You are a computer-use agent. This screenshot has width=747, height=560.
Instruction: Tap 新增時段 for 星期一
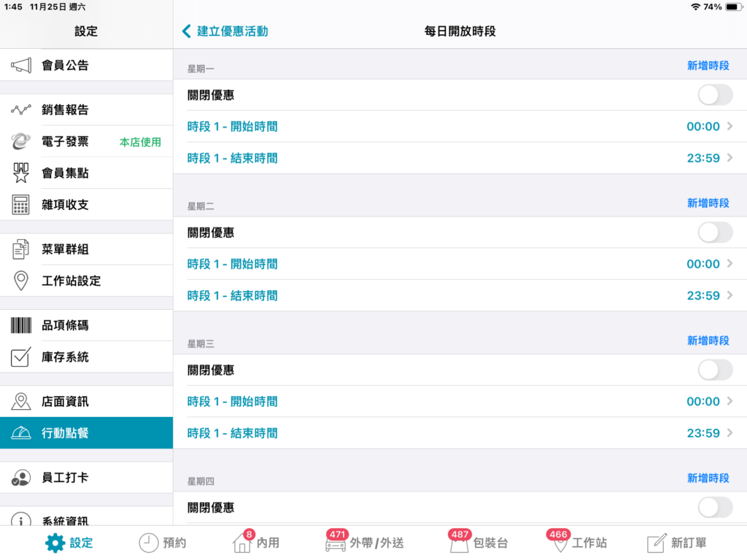[708, 66]
